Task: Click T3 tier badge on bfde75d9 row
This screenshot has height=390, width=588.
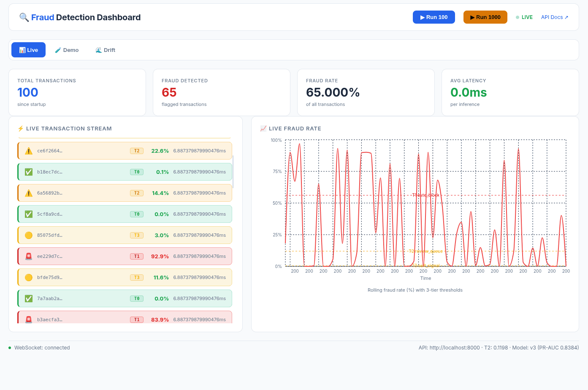Action: [x=137, y=277]
